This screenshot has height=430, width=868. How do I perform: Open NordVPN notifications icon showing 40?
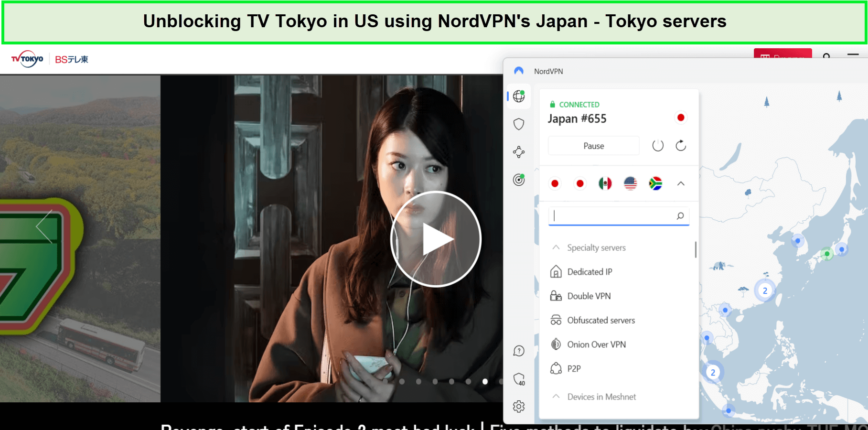519,379
